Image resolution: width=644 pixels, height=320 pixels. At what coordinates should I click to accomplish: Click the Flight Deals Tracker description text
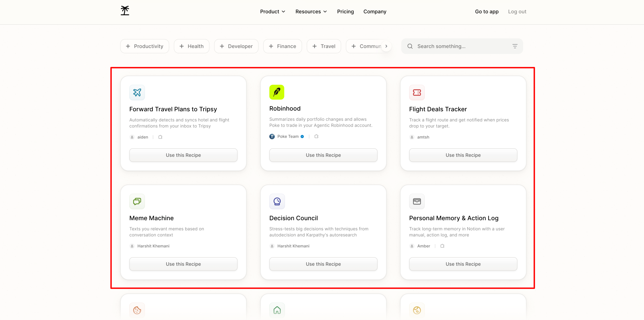pos(459,123)
